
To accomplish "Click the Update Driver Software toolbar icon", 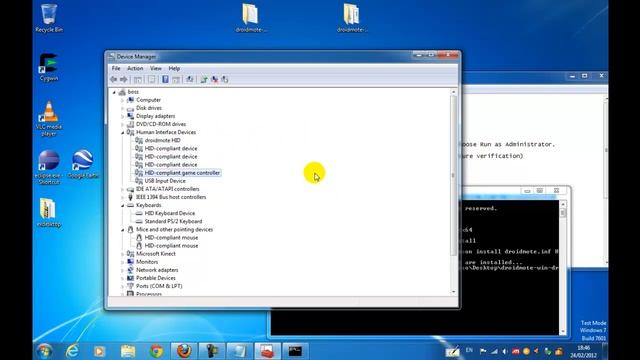I will click(x=204, y=80).
